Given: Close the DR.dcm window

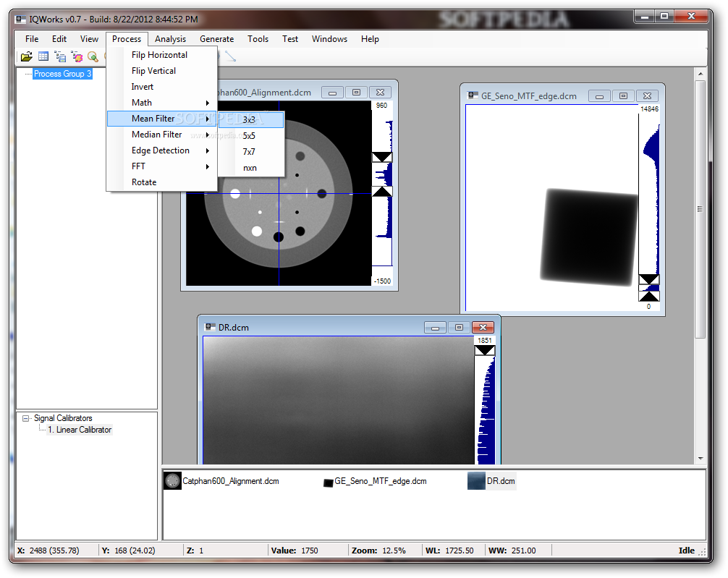Looking at the screenshot, I should click(483, 327).
